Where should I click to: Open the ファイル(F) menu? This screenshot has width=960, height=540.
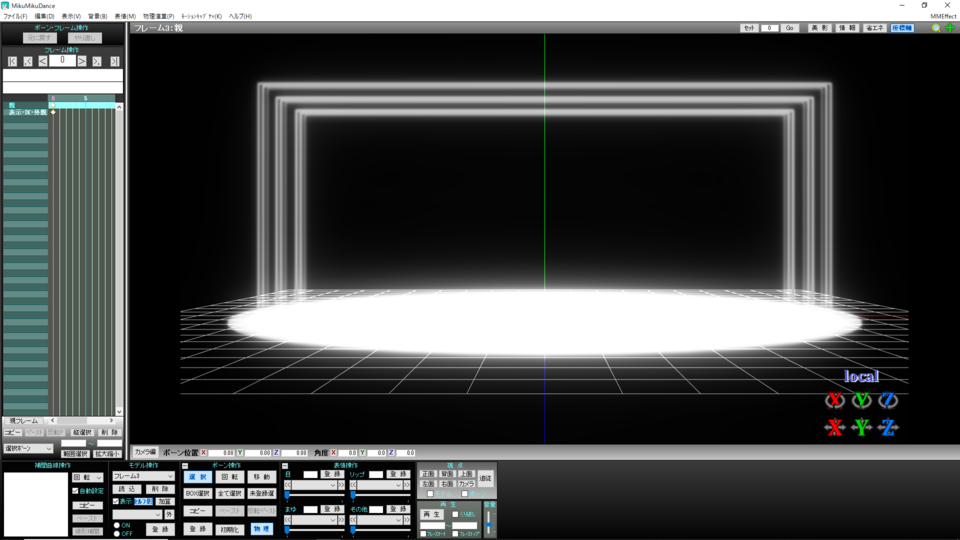point(15,17)
